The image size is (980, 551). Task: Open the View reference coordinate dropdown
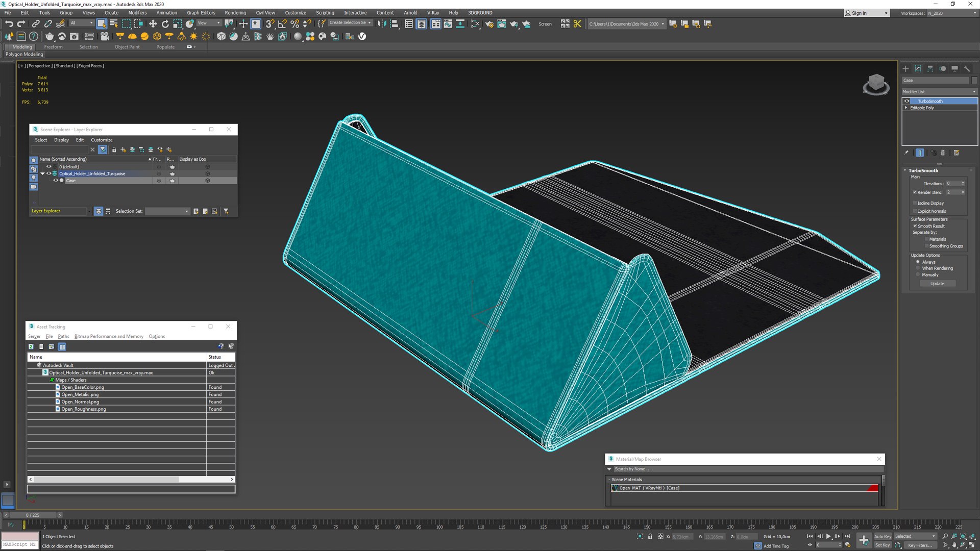point(209,23)
